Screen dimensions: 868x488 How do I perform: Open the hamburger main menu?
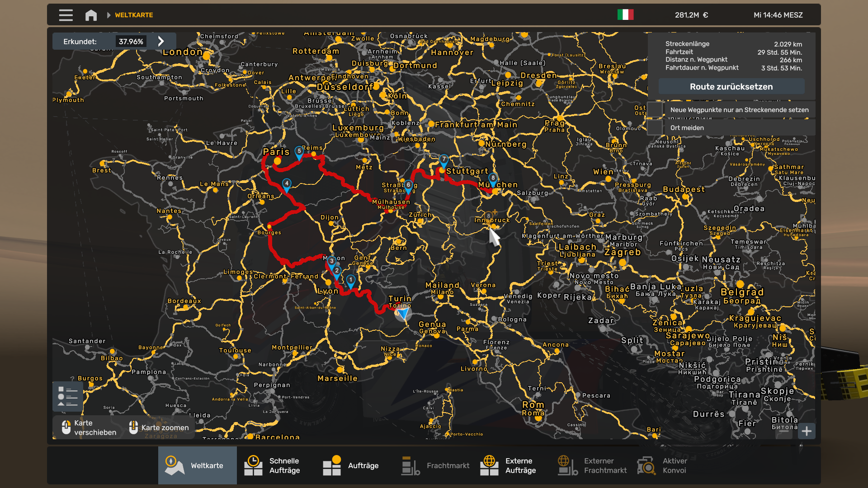(66, 15)
